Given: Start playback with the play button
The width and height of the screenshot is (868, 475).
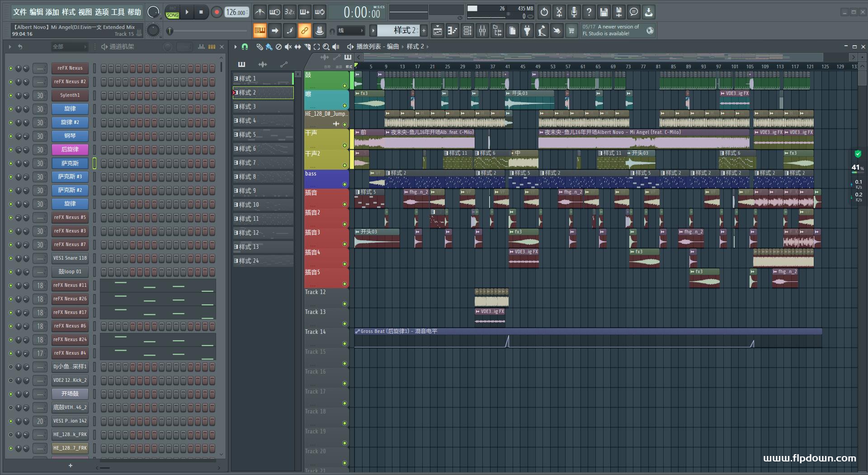Looking at the screenshot, I should click(x=187, y=12).
